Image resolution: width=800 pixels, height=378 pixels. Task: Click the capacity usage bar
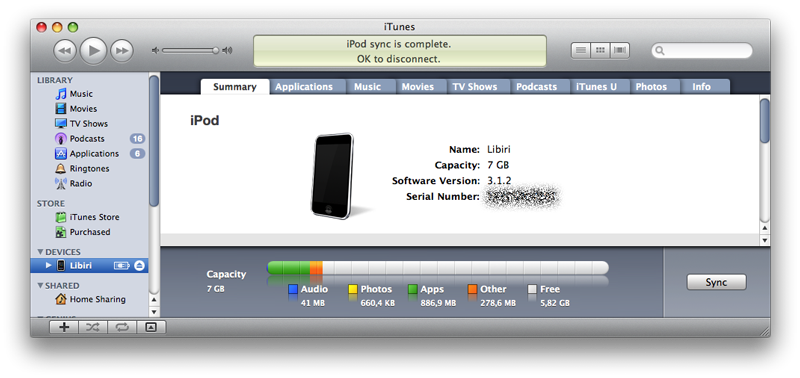(x=438, y=268)
